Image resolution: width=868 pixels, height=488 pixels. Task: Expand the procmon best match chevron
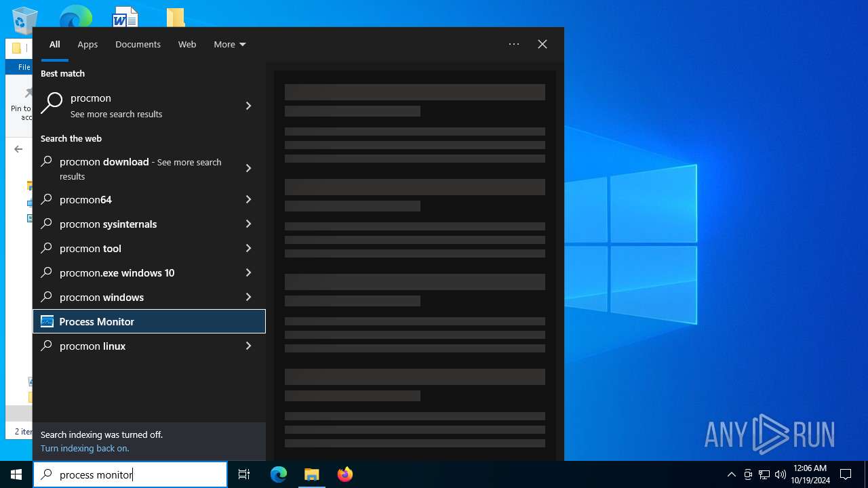click(248, 106)
